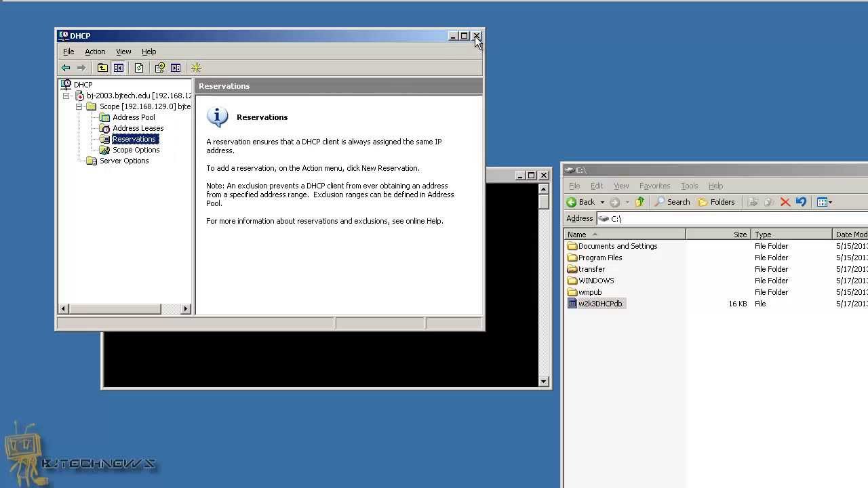Click the left arrow of tree pane scrollbar
This screenshot has width=868, height=488.
(64, 309)
